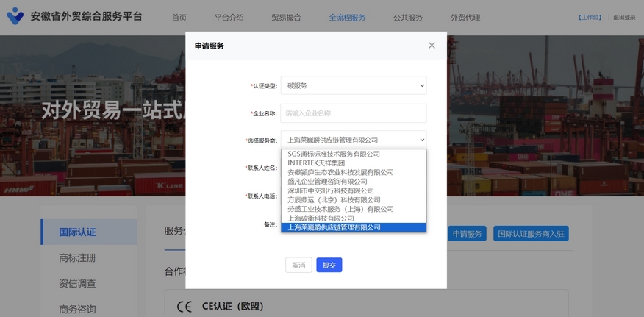Image resolution: width=644 pixels, height=317 pixels.
Task: Select 国际认证 in sidebar
Action: coord(89,232)
